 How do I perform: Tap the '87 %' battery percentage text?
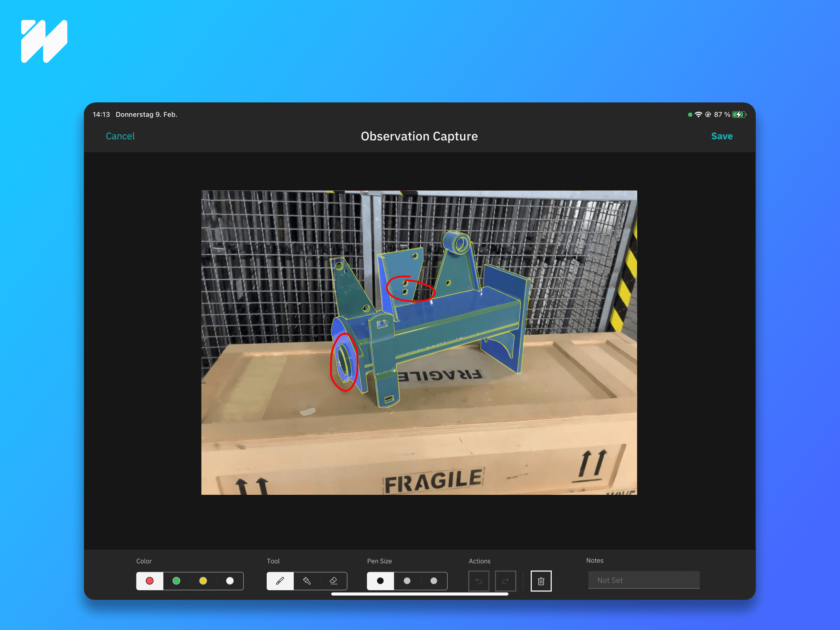pos(722,114)
